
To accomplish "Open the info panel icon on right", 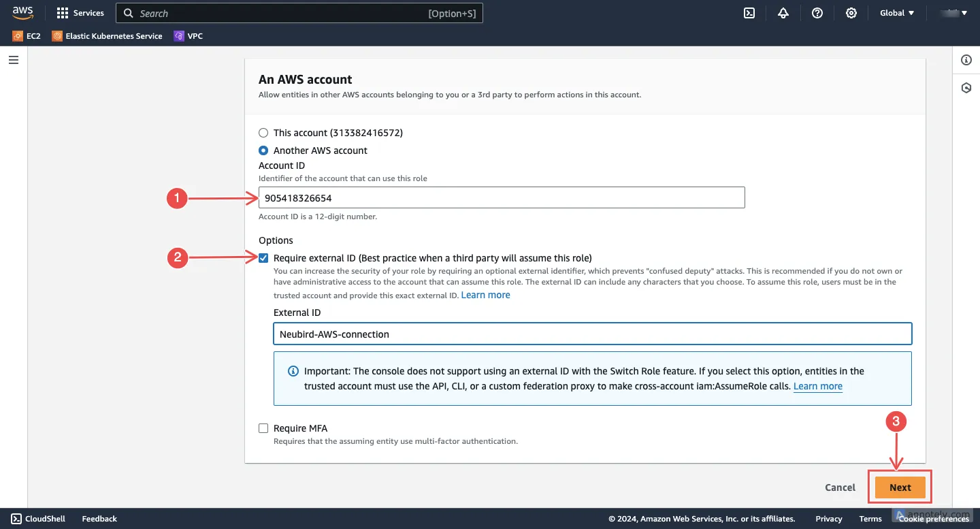I will click(966, 60).
